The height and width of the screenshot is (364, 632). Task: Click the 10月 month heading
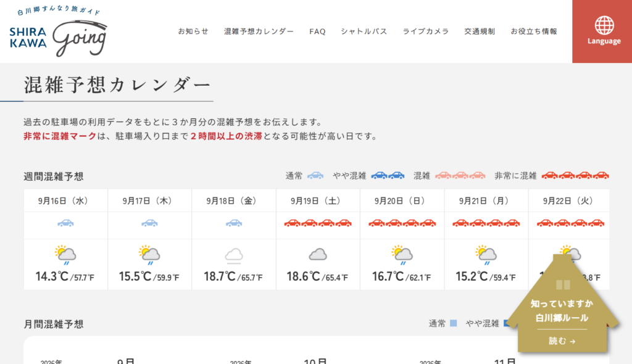tap(315, 361)
